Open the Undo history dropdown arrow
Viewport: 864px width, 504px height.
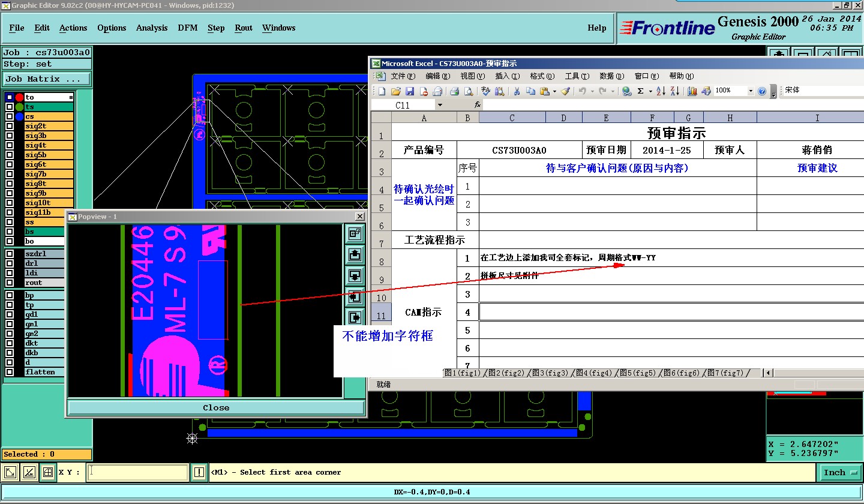coord(592,92)
